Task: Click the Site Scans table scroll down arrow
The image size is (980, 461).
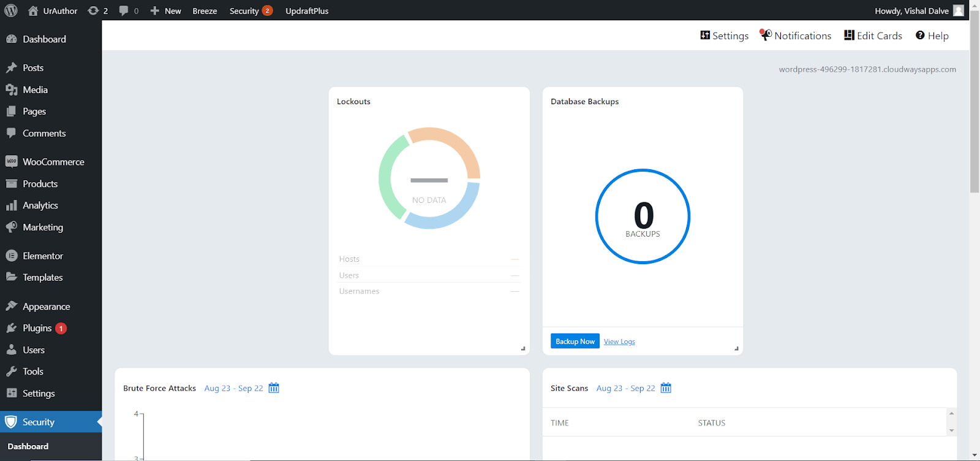Action: [x=951, y=430]
